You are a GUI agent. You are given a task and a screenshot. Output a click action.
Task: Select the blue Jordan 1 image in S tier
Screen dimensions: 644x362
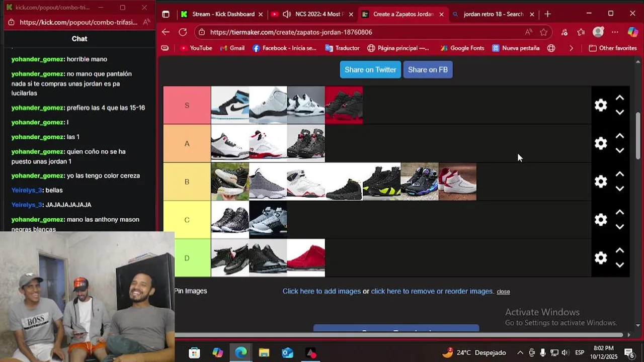click(x=230, y=105)
